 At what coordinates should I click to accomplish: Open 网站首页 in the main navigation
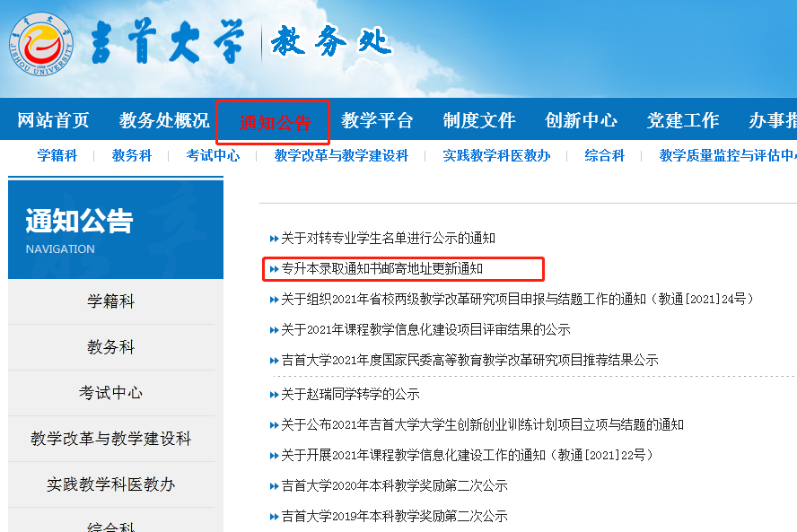click(53, 120)
